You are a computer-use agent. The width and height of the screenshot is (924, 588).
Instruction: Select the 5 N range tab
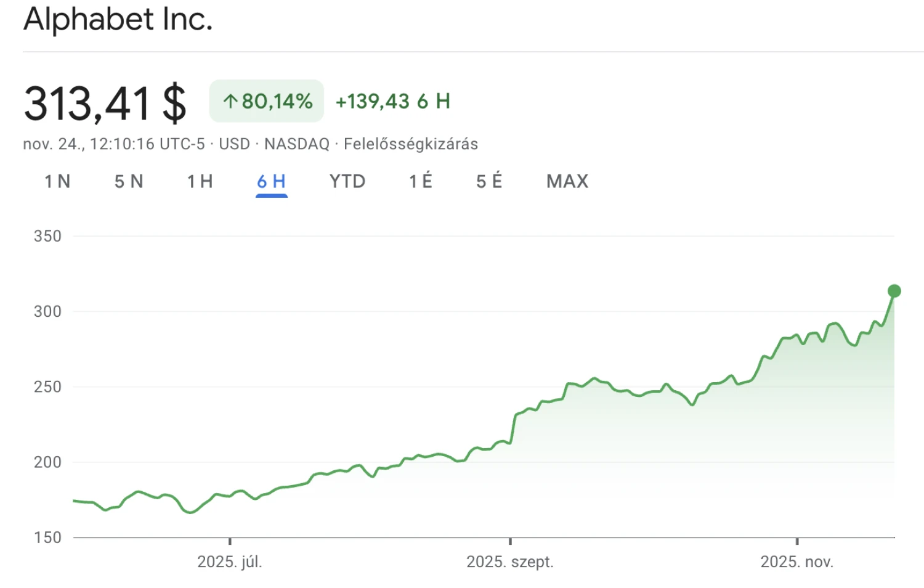pyautogui.click(x=129, y=181)
